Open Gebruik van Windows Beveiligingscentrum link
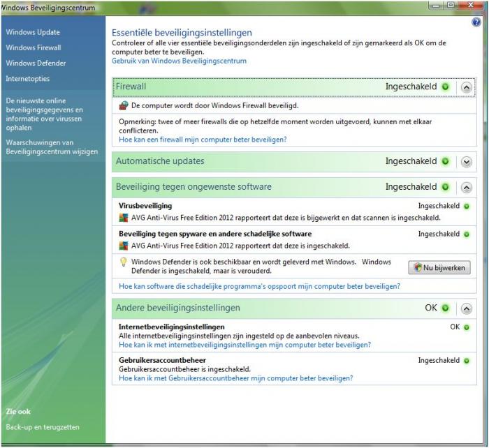Viewport: 489px width, 448px height. (179, 61)
